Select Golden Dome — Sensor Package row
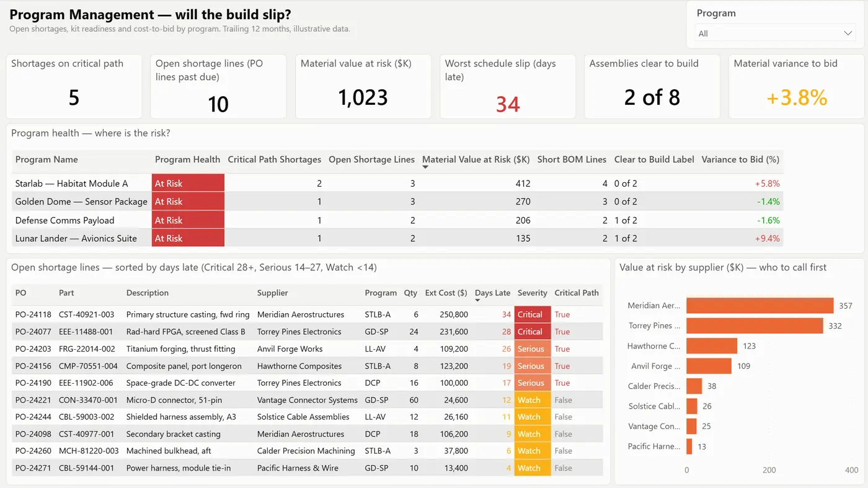 click(x=397, y=202)
